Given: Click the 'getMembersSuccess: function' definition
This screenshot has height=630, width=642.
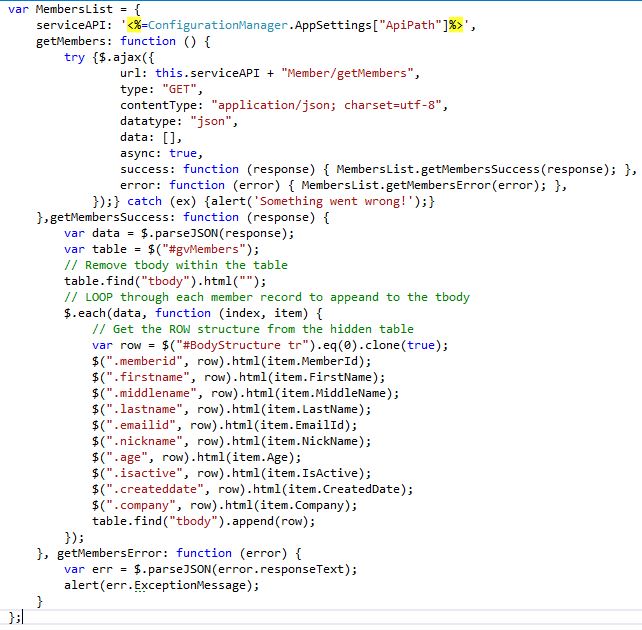Looking at the screenshot, I should click(144, 217).
